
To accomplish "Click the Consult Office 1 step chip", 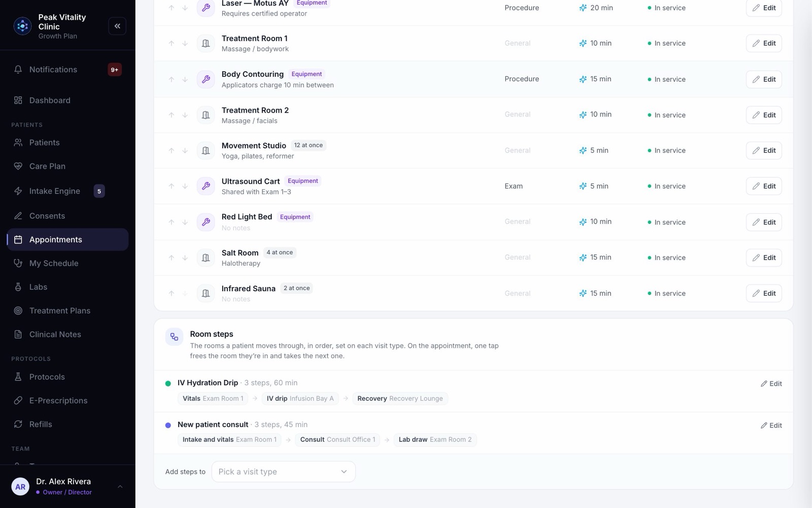I will click(x=337, y=439).
